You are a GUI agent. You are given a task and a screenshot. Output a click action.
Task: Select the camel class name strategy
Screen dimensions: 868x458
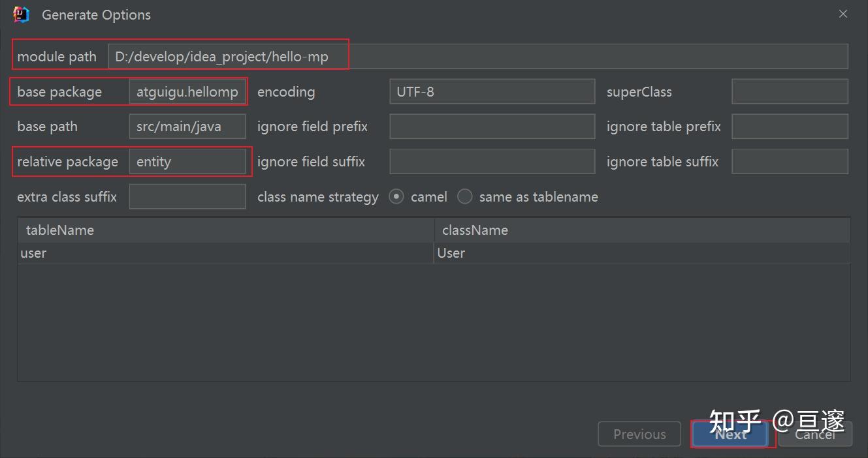(x=396, y=196)
